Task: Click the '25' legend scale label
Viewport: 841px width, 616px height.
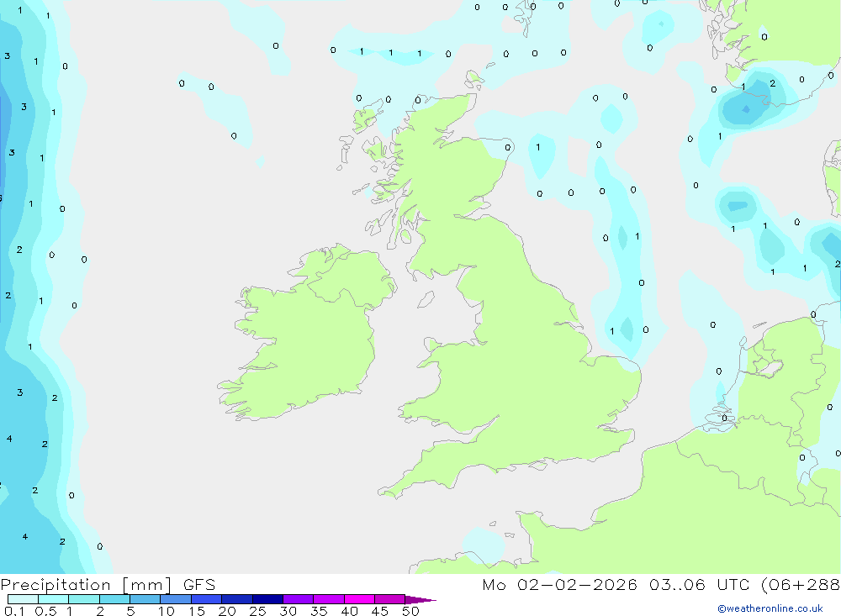Action: click(257, 611)
